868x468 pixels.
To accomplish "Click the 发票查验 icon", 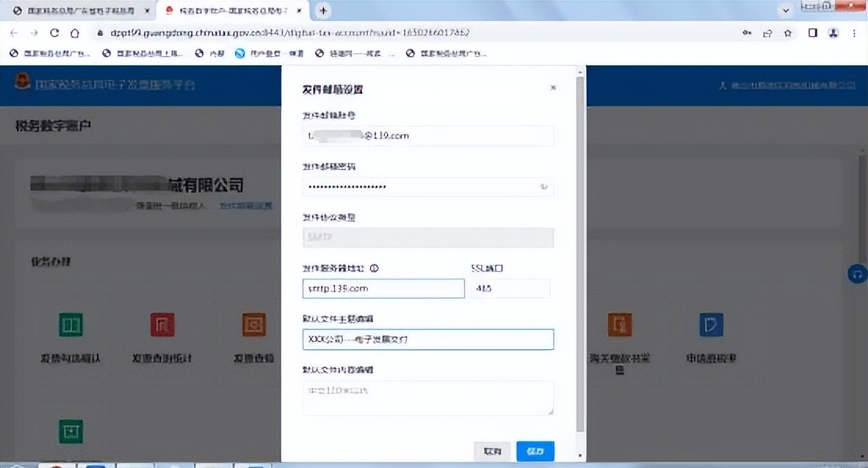I will pyautogui.click(x=253, y=324).
